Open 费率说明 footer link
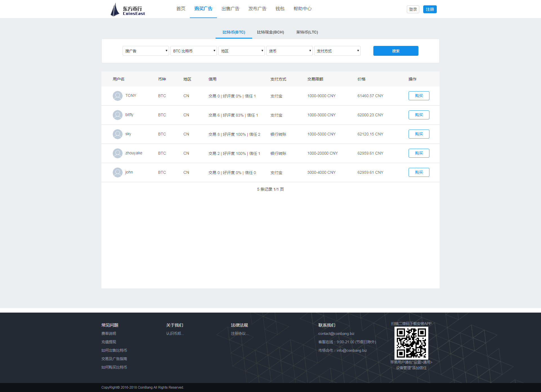 109,333
